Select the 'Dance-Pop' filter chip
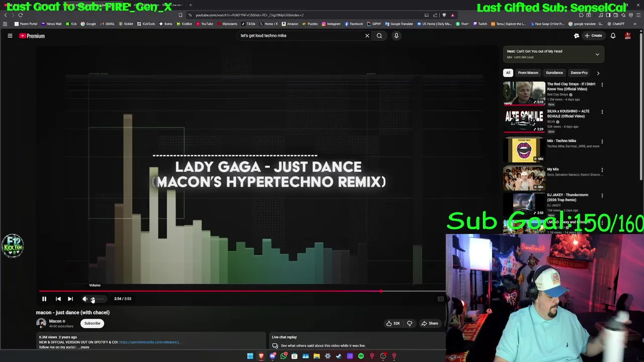 coord(579,73)
